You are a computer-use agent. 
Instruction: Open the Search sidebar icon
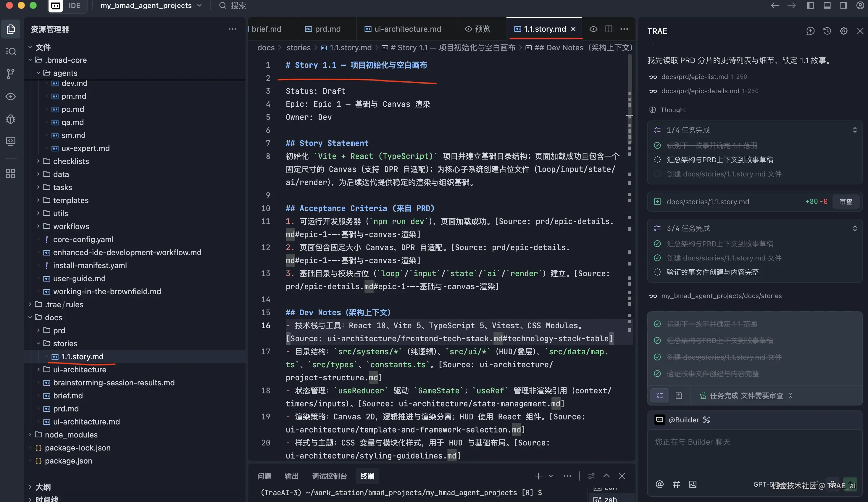(11, 51)
